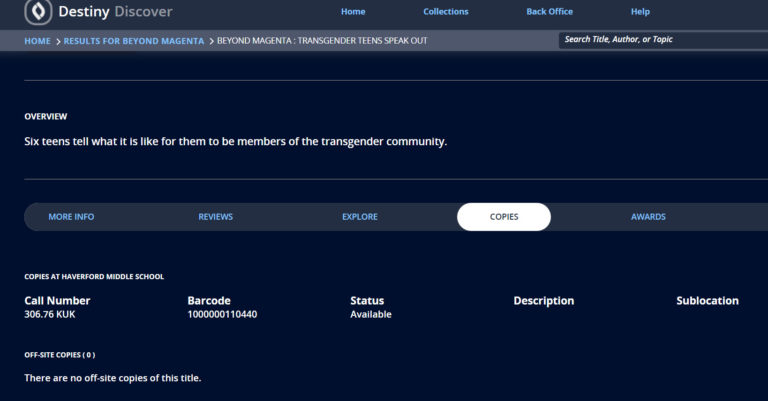Screen dimensions: 768x401
Task: Click the Available status value
Action: pos(371,314)
